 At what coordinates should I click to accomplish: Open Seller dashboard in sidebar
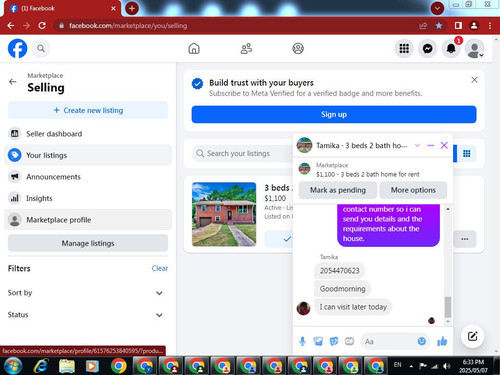[x=88, y=134]
